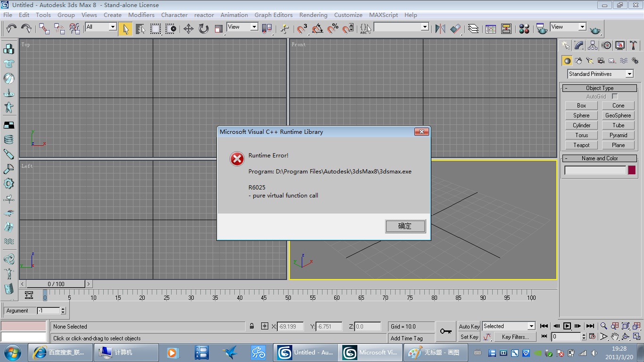Open the MAXScript menu
Image resolution: width=644 pixels, height=362 pixels.
coord(383,15)
